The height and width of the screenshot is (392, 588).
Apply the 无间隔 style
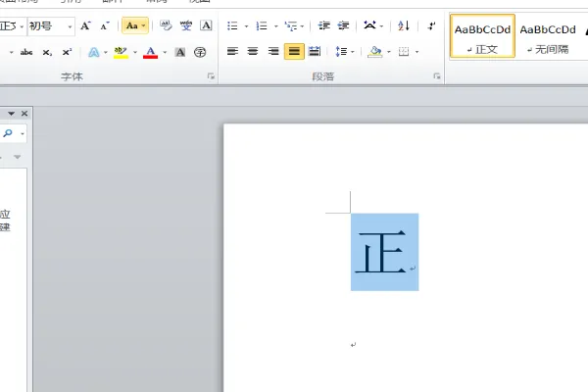[x=548, y=35]
